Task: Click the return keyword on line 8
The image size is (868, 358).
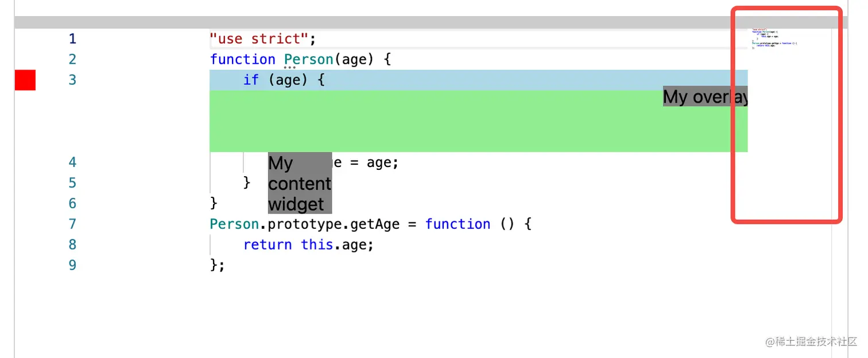Action: tap(268, 244)
